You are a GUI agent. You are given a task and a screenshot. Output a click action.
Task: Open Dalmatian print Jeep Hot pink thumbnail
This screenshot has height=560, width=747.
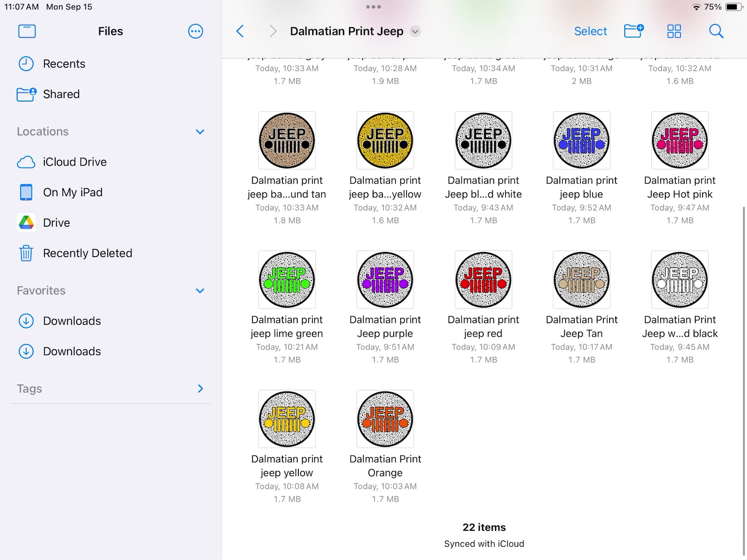click(x=679, y=140)
